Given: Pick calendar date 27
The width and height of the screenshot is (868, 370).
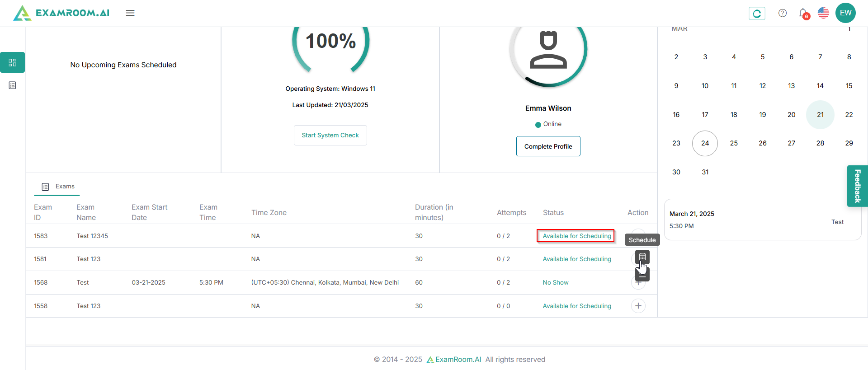Looking at the screenshot, I should [x=792, y=143].
